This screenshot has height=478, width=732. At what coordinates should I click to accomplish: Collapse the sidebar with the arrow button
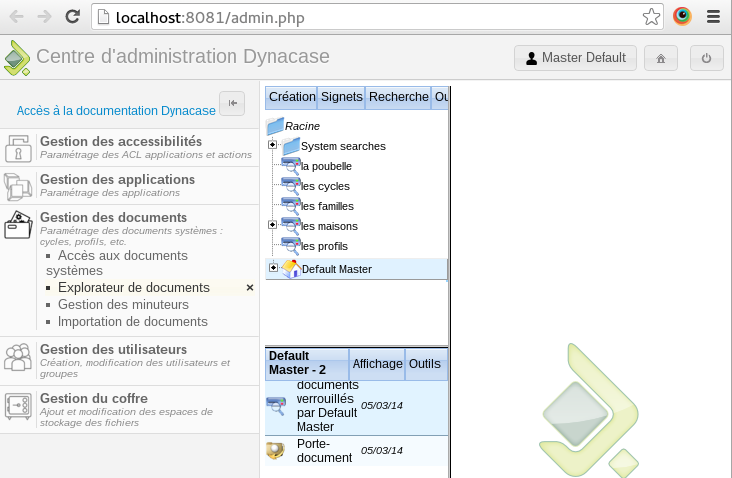pos(232,103)
